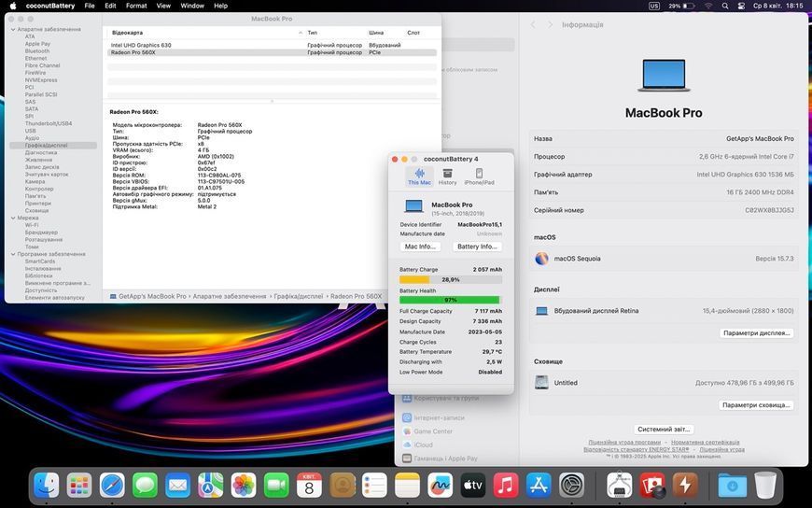Open Control Center in the menu bar
Viewport: 812px width, 508px height.
[x=741, y=6]
